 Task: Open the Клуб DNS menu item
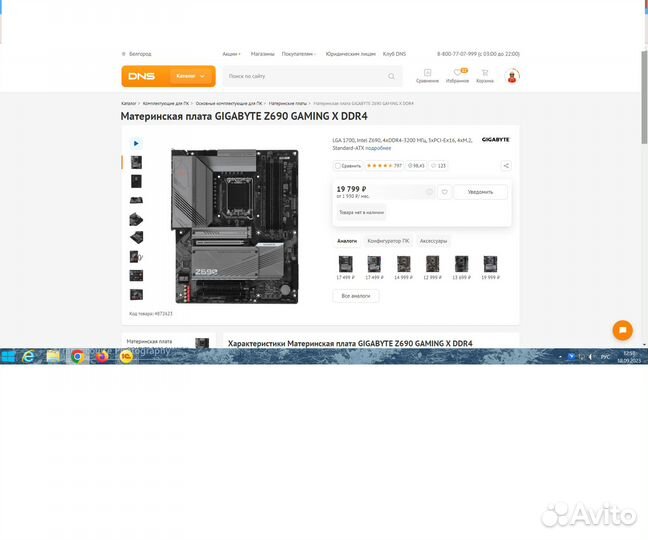(x=394, y=54)
